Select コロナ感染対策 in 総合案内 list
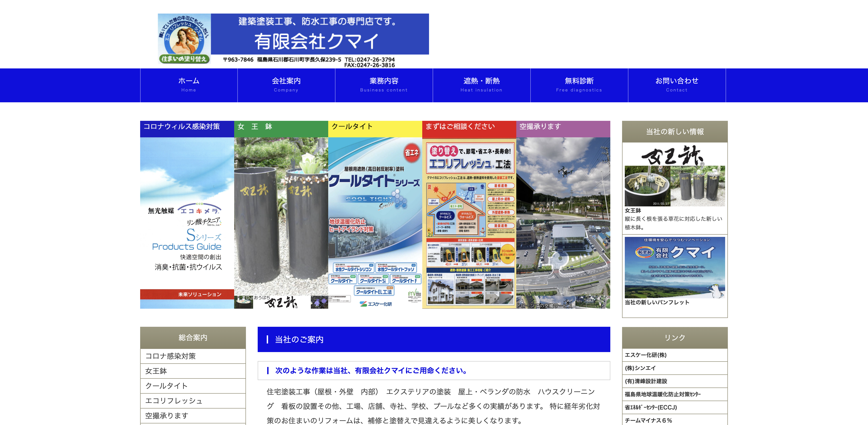 193,356
